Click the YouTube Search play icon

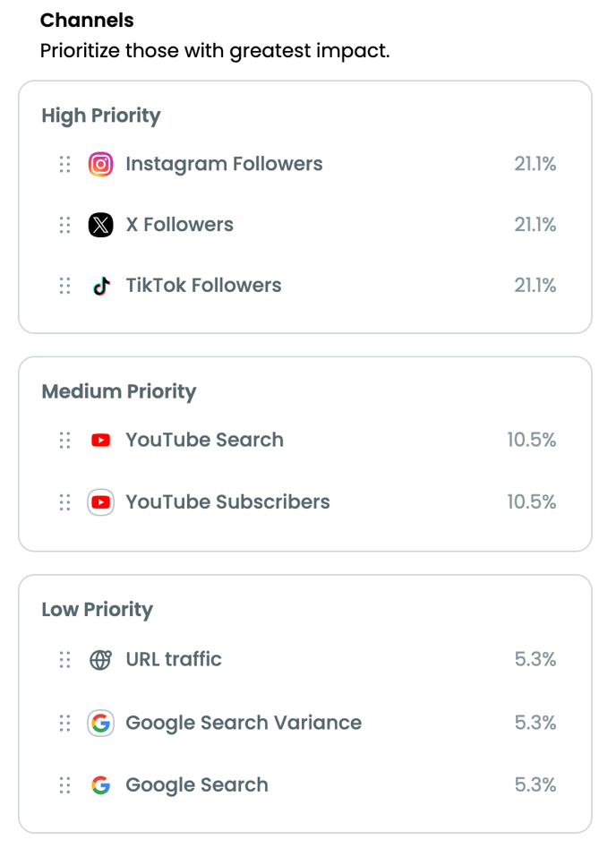point(100,440)
